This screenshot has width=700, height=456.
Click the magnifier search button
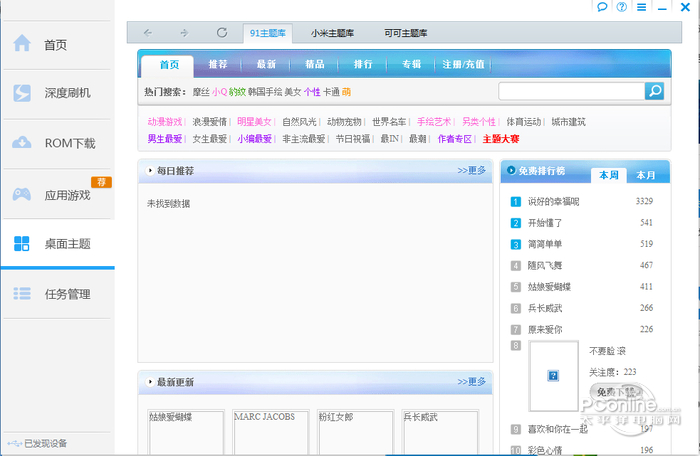[x=654, y=91]
